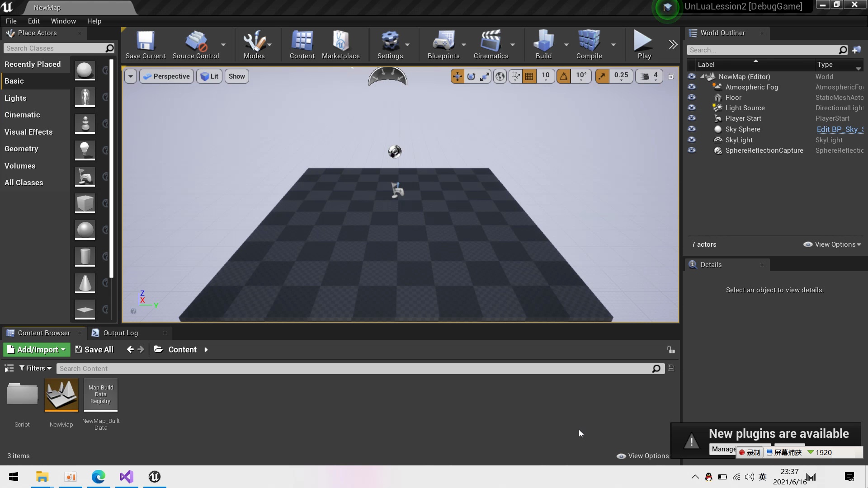The height and width of the screenshot is (488, 868).
Task: Expand the Add/Import dropdown
Action: pyautogui.click(x=37, y=349)
